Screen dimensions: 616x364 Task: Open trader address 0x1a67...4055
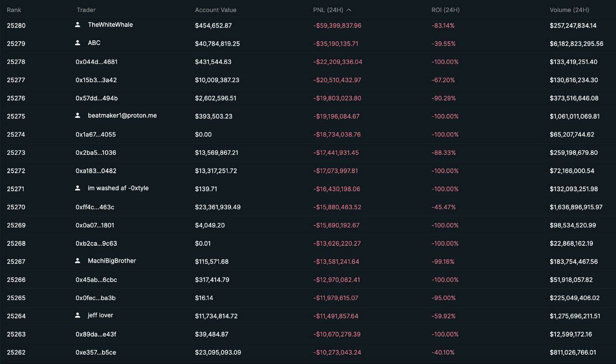(95, 135)
